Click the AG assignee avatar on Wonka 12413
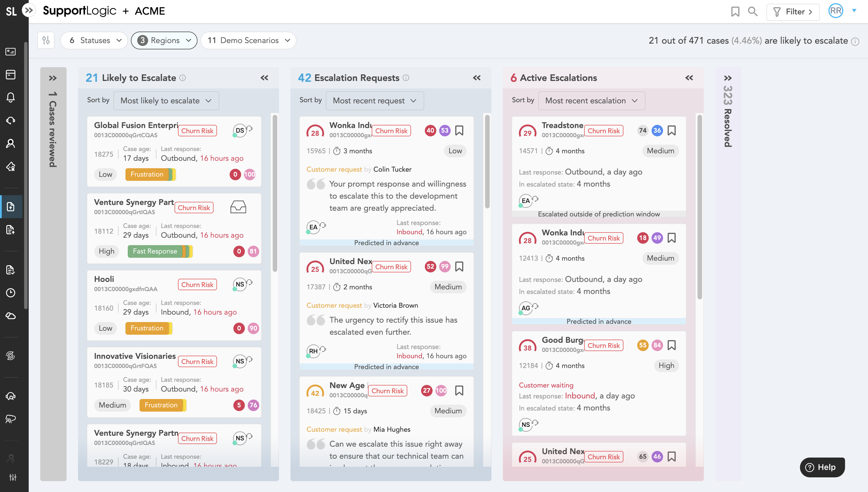The image size is (868, 492). 526,308
